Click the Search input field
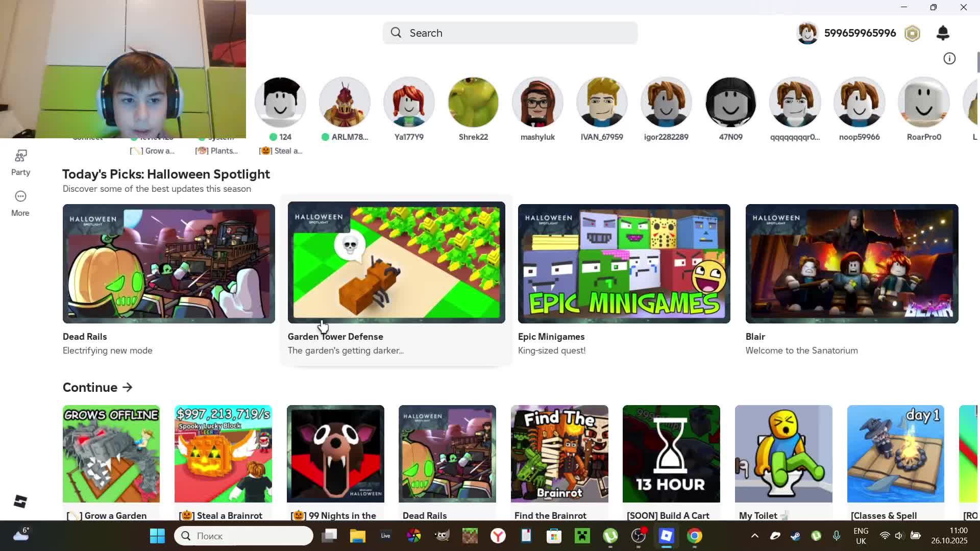The width and height of the screenshot is (980, 551). (510, 33)
